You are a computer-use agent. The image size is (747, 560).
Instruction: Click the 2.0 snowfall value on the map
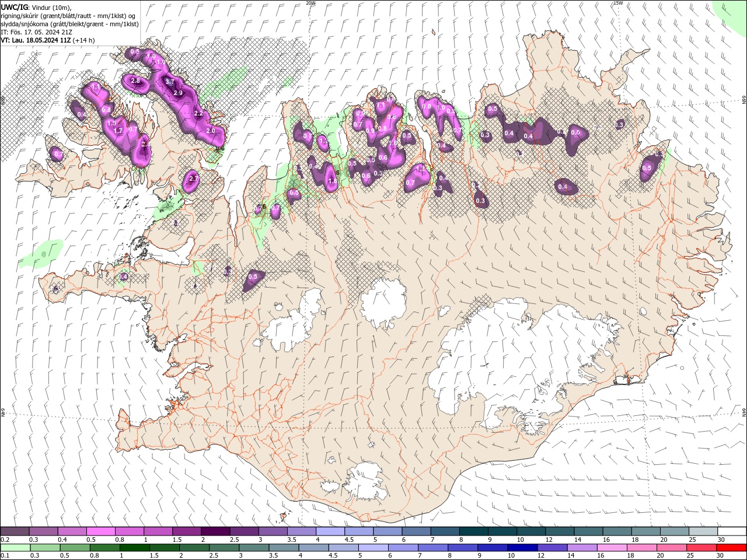pyautogui.click(x=211, y=131)
